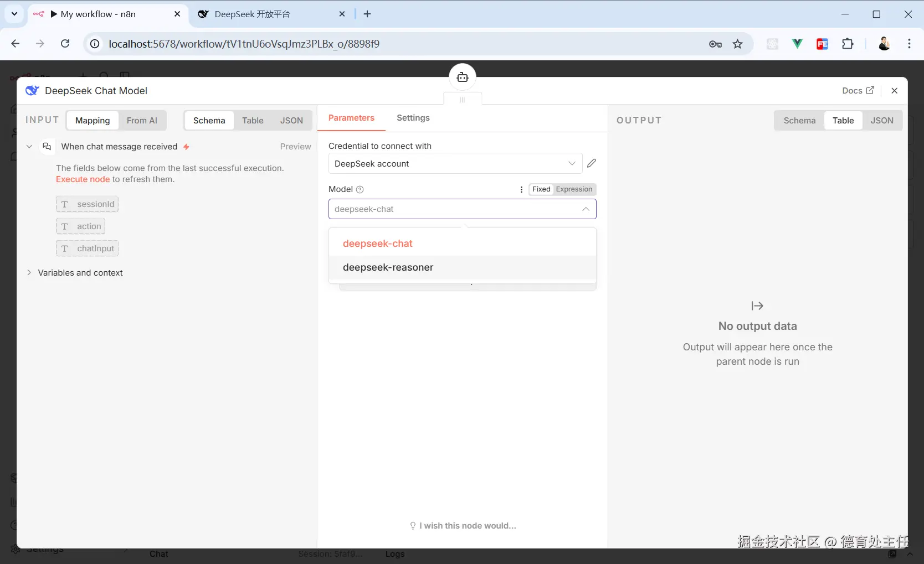Show output as Table view
This screenshot has height=564, width=924.
843,121
